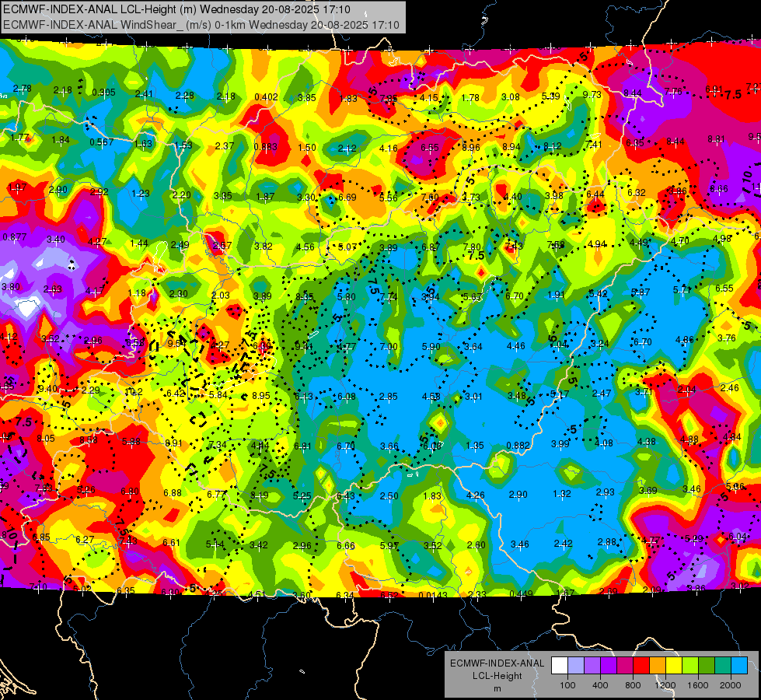Click the legend label 100
Image resolution: width=761 pixels, height=700 pixels.
pyautogui.click(x=567, y=685)
